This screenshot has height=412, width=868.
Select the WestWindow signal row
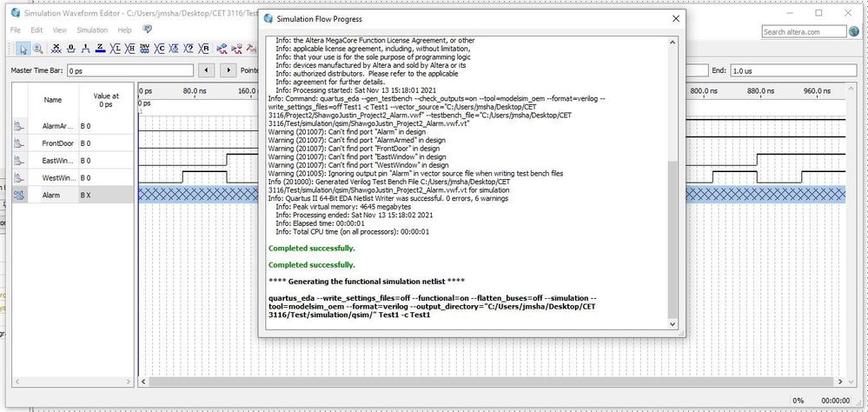[x=73, y=178]
